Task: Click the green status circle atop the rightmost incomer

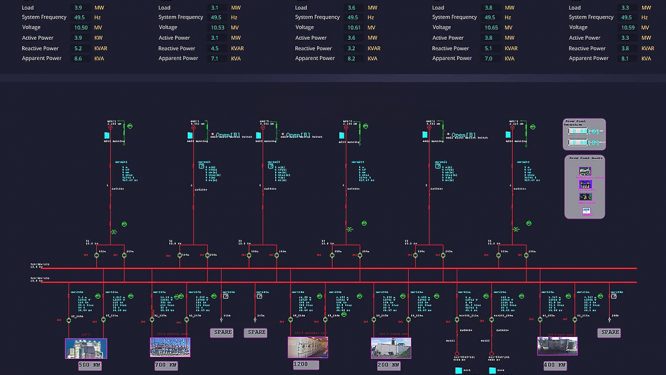Action: pos(533,127)
